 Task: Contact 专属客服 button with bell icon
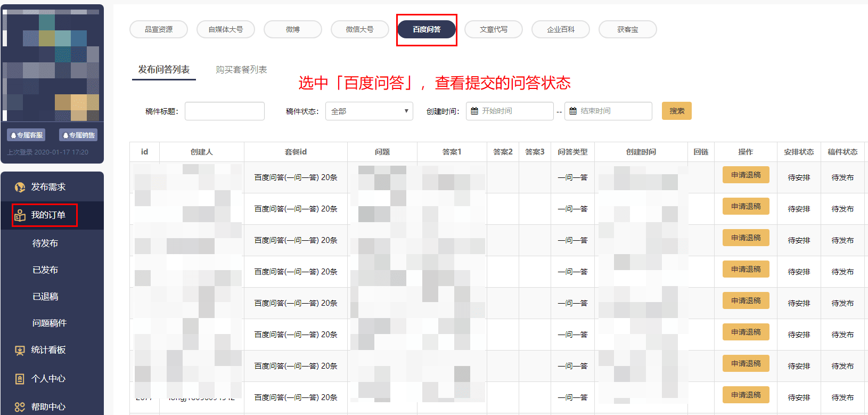click(26, 135)
